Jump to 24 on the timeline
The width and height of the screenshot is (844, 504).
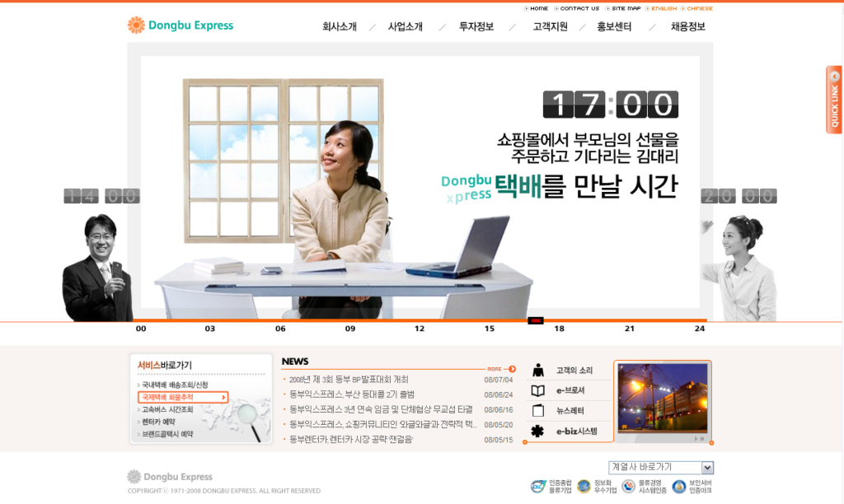pos(699,329)
